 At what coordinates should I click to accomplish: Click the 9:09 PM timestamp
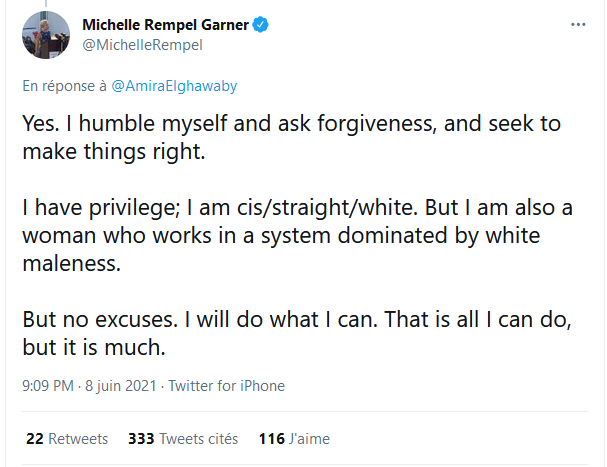pos(48,386)
